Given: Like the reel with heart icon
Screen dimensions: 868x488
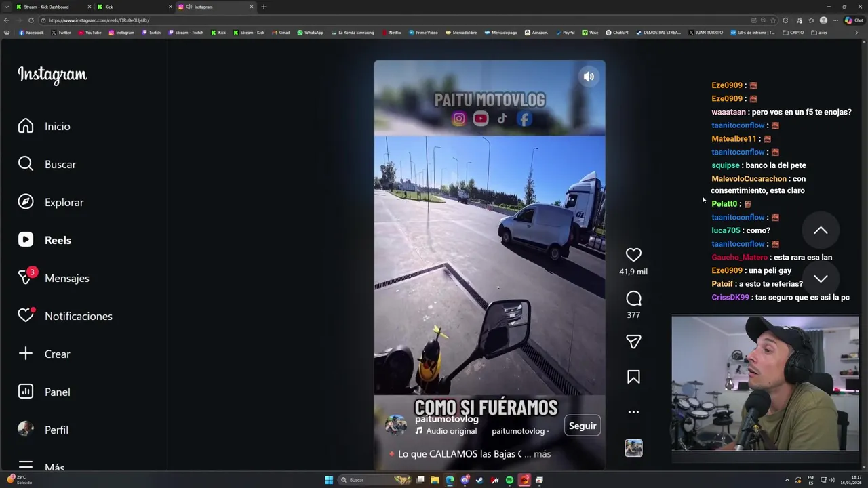Looking at the screenshot, I should 633,255.
